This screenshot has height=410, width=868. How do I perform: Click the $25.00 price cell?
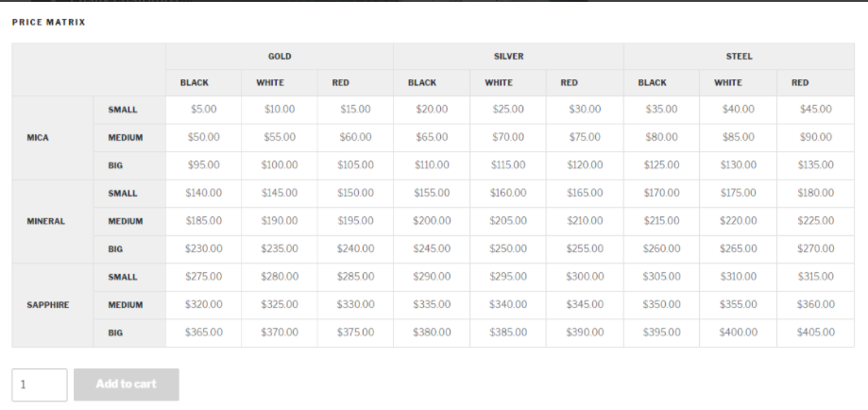click(x=508, y=110)
